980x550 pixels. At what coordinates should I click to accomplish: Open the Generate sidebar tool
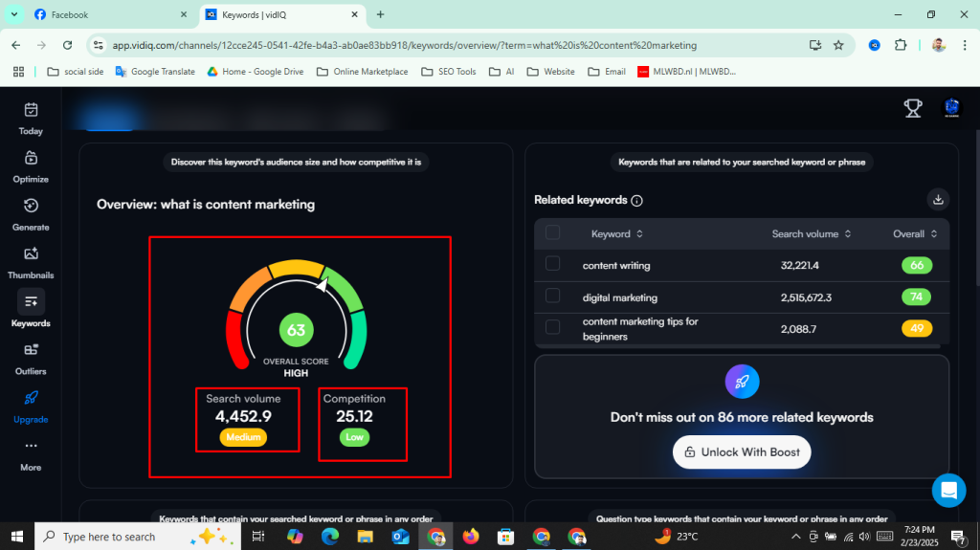coord(31,215)
